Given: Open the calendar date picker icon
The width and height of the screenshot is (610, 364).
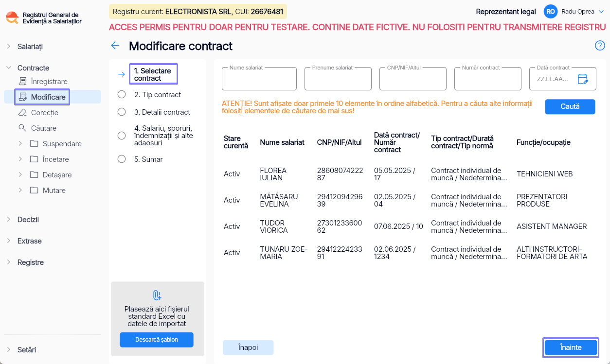Looking at the screenshot, I should pos(583,79).
